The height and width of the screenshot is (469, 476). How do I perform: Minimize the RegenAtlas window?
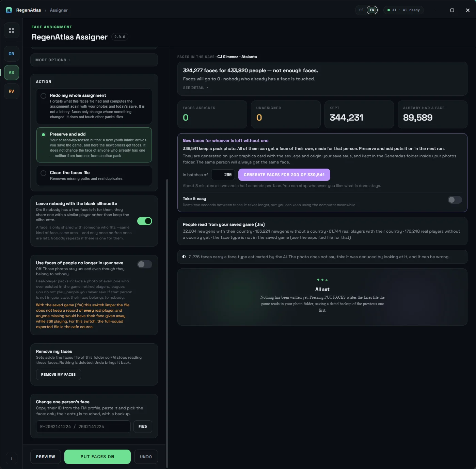click(437, 10)
